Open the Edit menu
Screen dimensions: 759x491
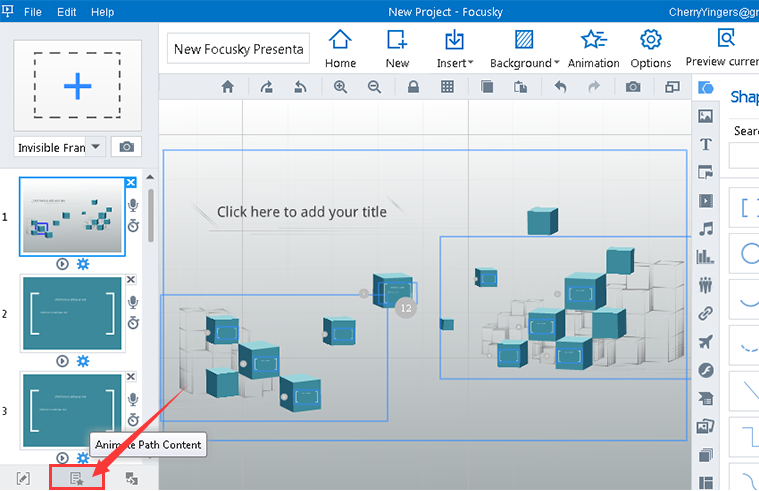tap(66, 12)
